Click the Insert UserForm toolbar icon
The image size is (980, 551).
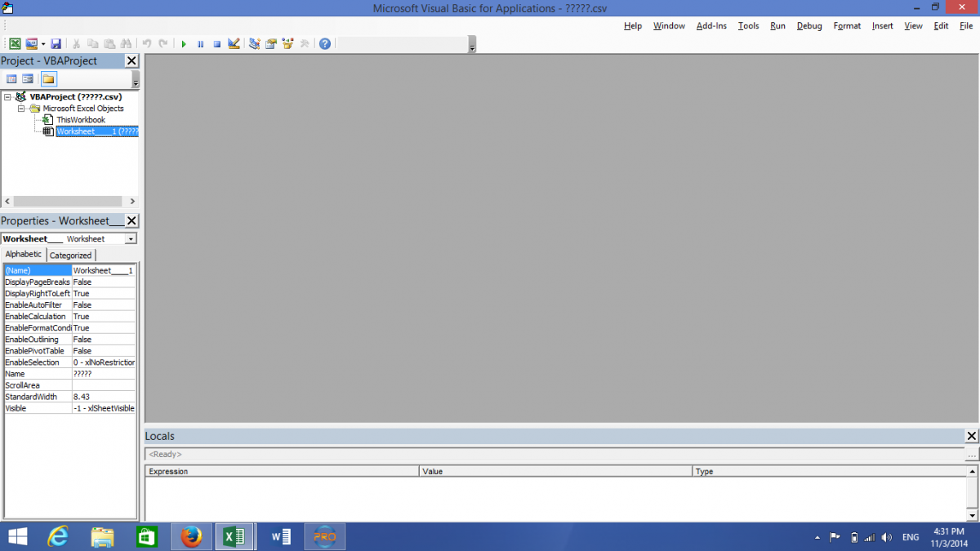point(31,43)
